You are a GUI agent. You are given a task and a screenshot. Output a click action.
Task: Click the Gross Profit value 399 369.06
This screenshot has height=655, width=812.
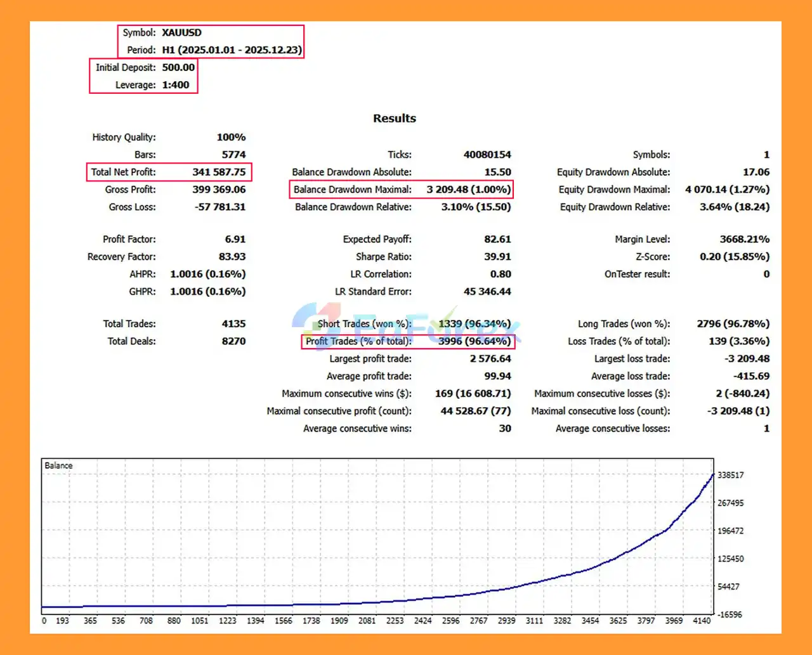[x=219, y=190]
